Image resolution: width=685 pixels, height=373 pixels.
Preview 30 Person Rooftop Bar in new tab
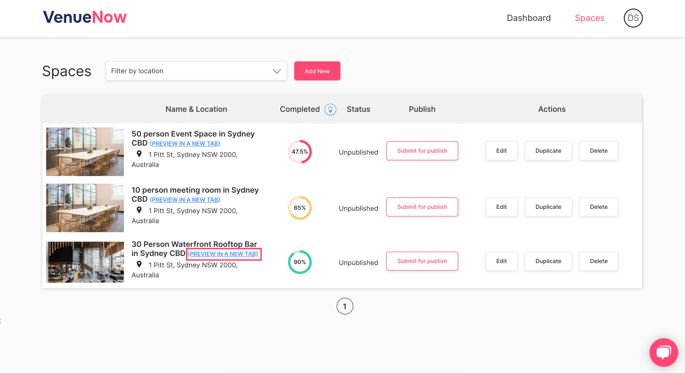pos(223,254)
